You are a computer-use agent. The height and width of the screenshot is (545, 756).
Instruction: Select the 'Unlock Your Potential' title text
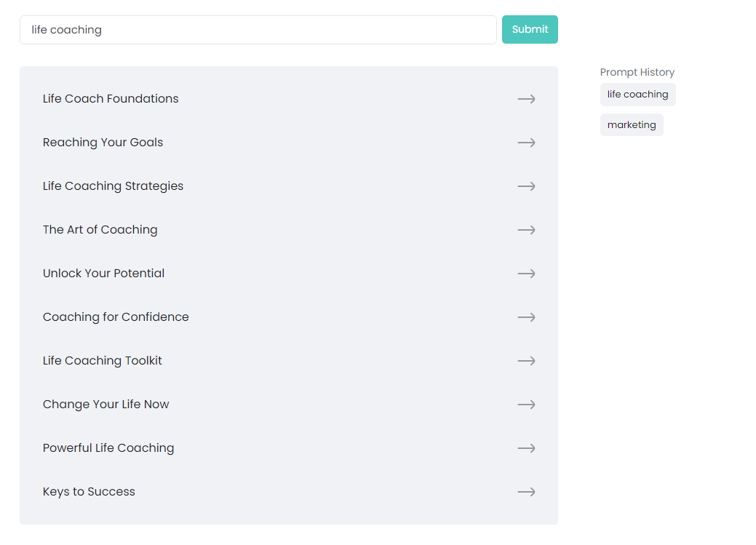pos(103,274)
